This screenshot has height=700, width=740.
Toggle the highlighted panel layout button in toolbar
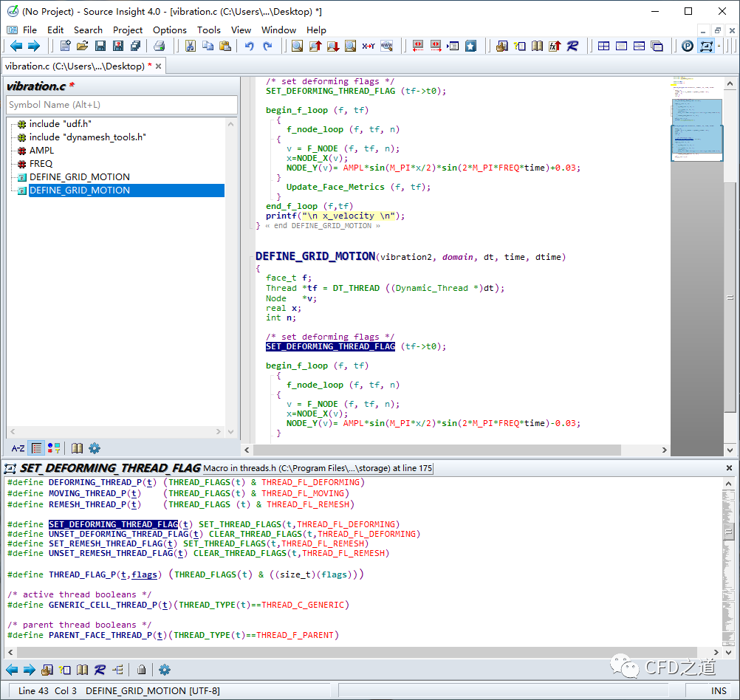pos(707,46)
